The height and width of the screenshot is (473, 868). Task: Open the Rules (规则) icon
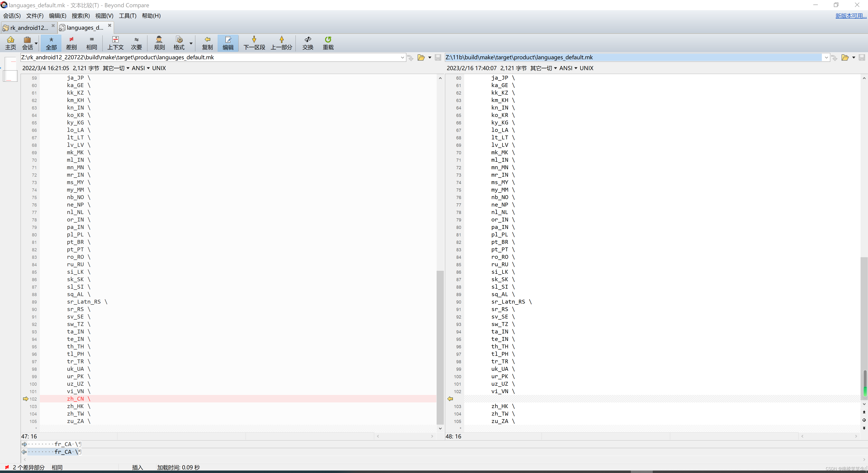pyautogui.click(x=159, y=43)
